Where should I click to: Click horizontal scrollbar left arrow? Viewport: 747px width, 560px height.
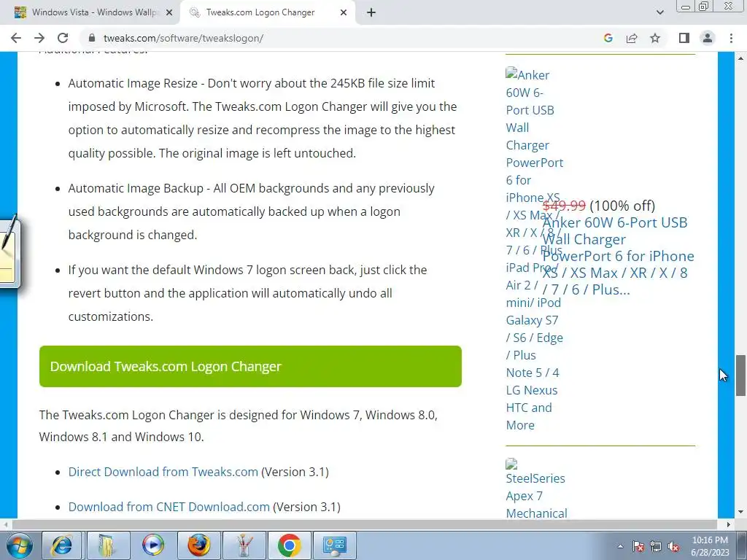point(5,524)
